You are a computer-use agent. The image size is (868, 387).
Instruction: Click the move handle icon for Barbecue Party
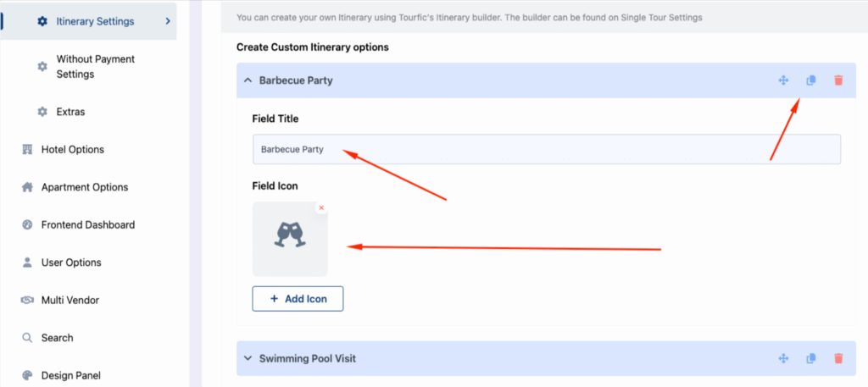point(783,80)
